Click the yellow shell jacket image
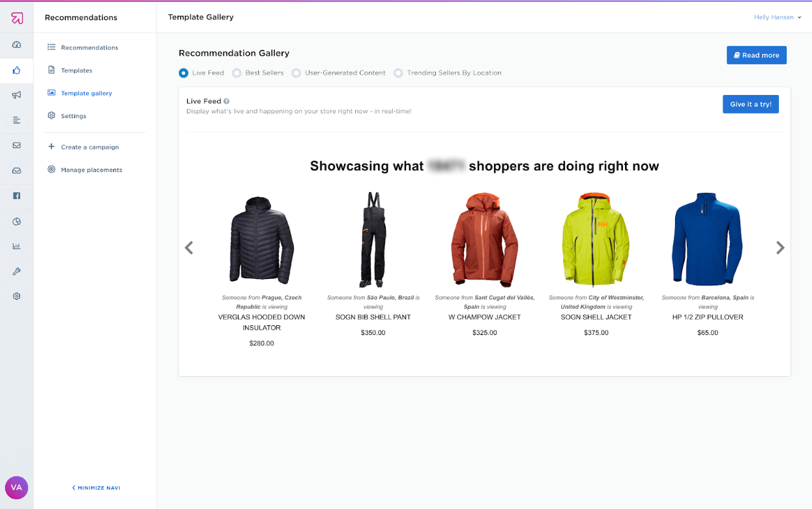The width and height of the screenshot is (812, 509). pos(596,240)
